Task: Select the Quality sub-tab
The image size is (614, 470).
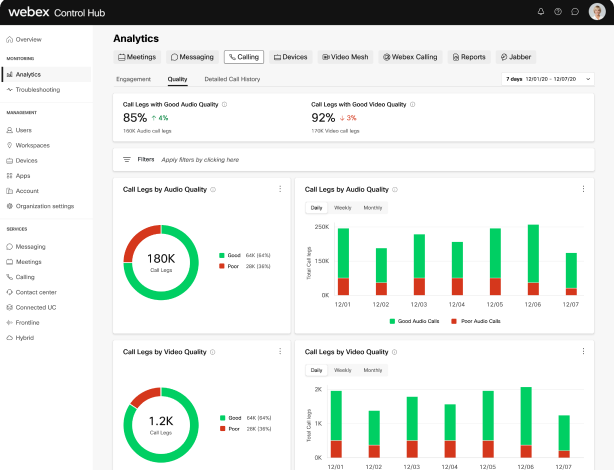Action: click(x=177, y=79)
